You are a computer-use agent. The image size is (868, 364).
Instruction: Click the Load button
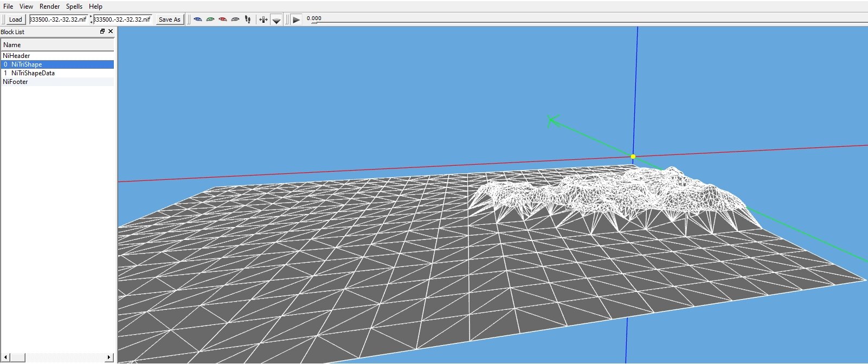15,19
